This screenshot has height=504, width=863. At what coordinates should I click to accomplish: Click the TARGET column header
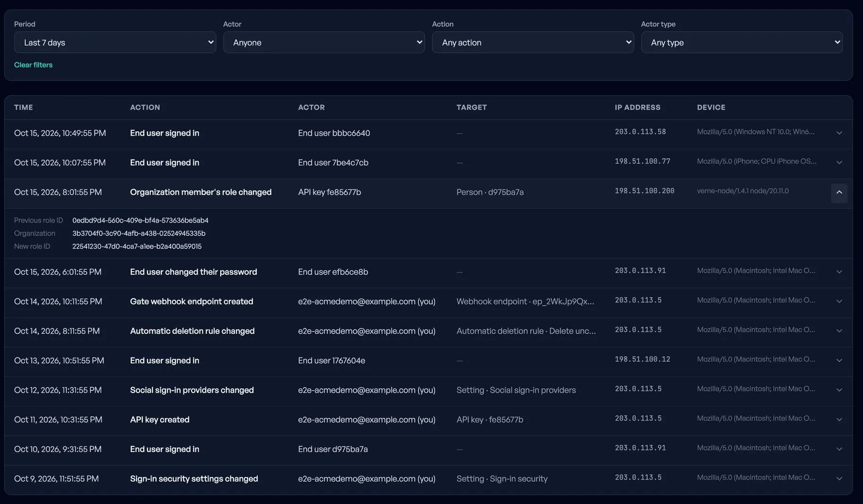471,107
